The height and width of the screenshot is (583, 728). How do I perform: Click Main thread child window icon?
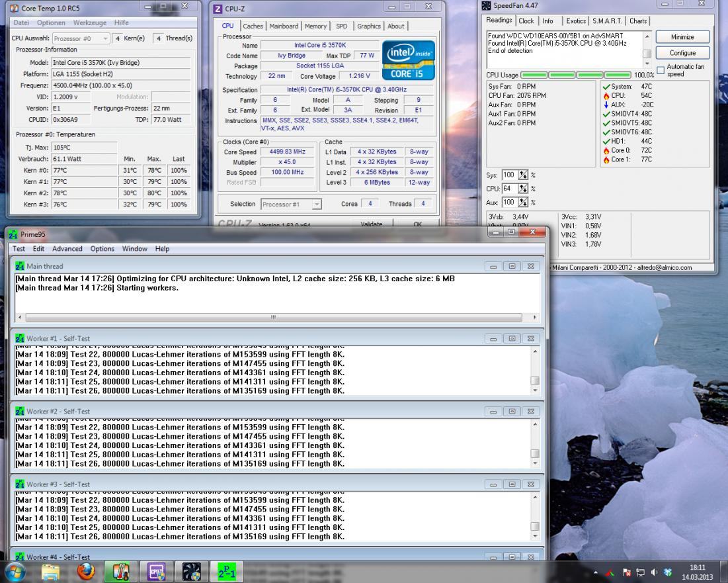click(19, 266)
